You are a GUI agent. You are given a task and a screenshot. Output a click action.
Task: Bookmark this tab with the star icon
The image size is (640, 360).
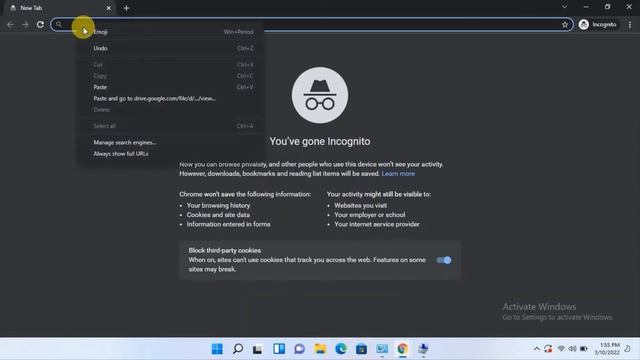pyautogui.click(x=565, y=25)
